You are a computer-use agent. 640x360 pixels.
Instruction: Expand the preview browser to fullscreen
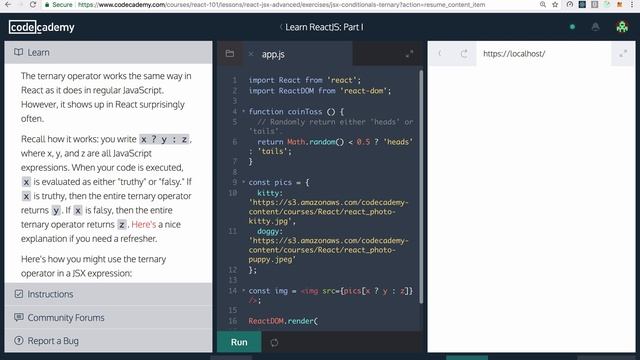point(623,53)
